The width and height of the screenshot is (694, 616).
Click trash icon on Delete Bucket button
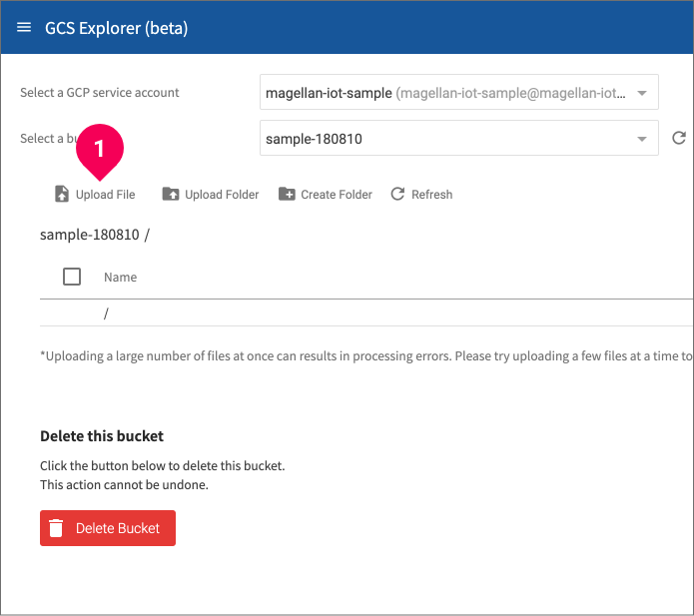(x=56, y=528)
